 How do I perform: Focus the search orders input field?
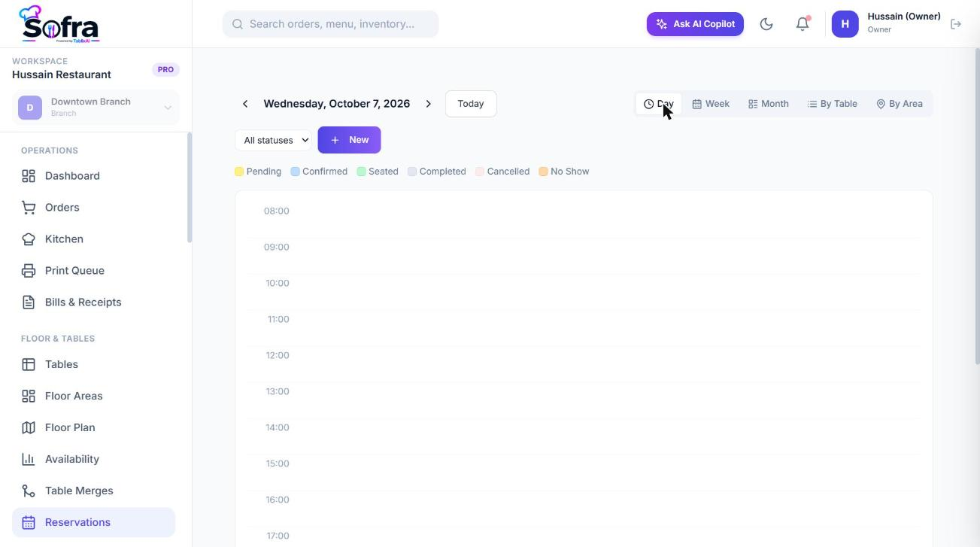(x=330, y=24)
